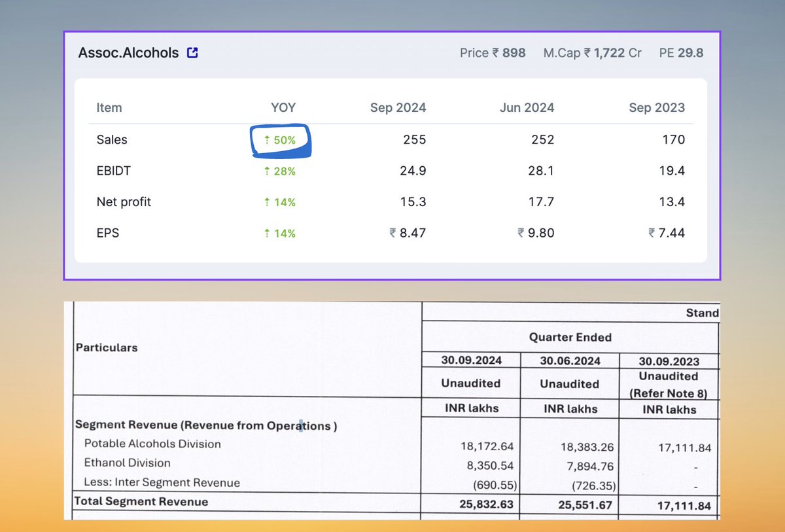The image size is (785, 532).
Task: Click the EPS YOY 14% value
Action: pyautogui.click(x=280, y=233)
